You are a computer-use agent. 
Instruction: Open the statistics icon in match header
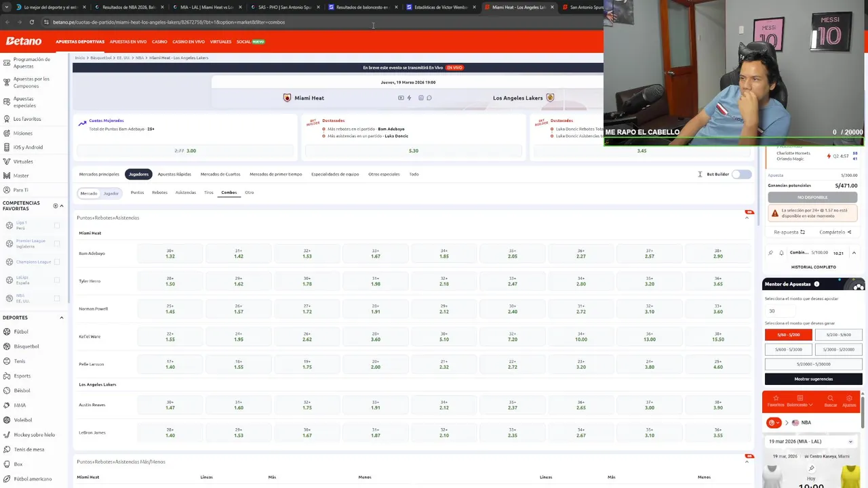(x=420, y=98)
